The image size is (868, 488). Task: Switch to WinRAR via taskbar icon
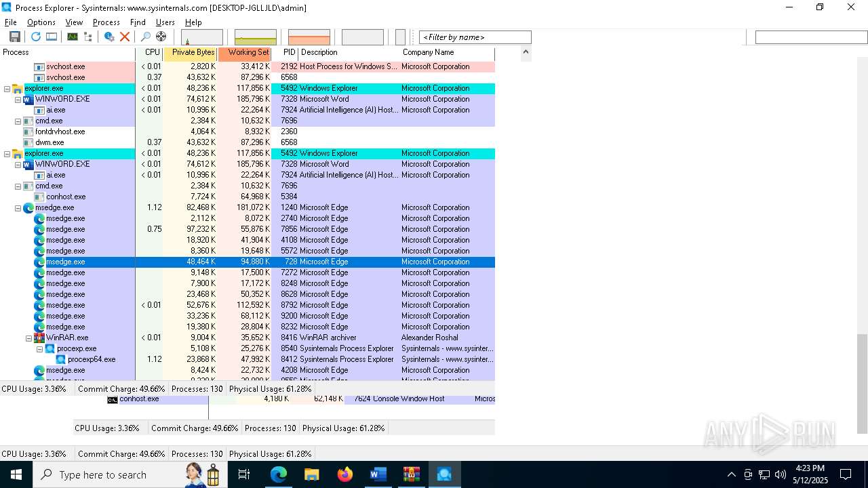411,474
